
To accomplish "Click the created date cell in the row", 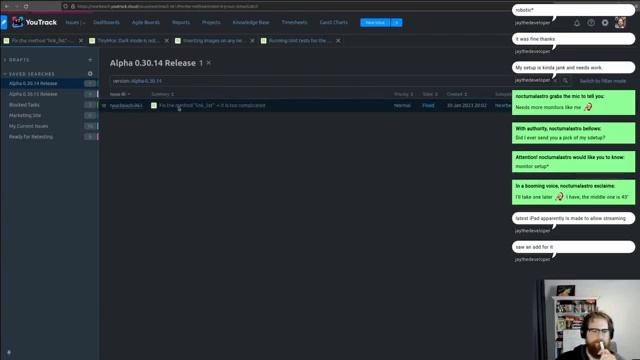I will point(467,106).
